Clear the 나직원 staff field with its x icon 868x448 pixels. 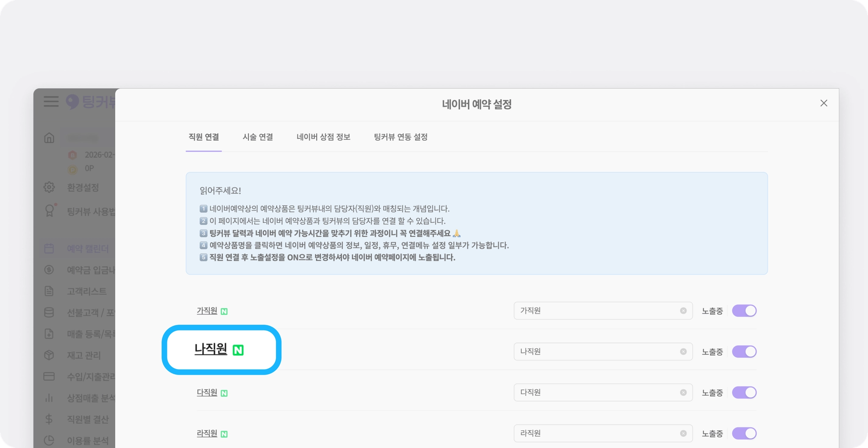point(683,352)
